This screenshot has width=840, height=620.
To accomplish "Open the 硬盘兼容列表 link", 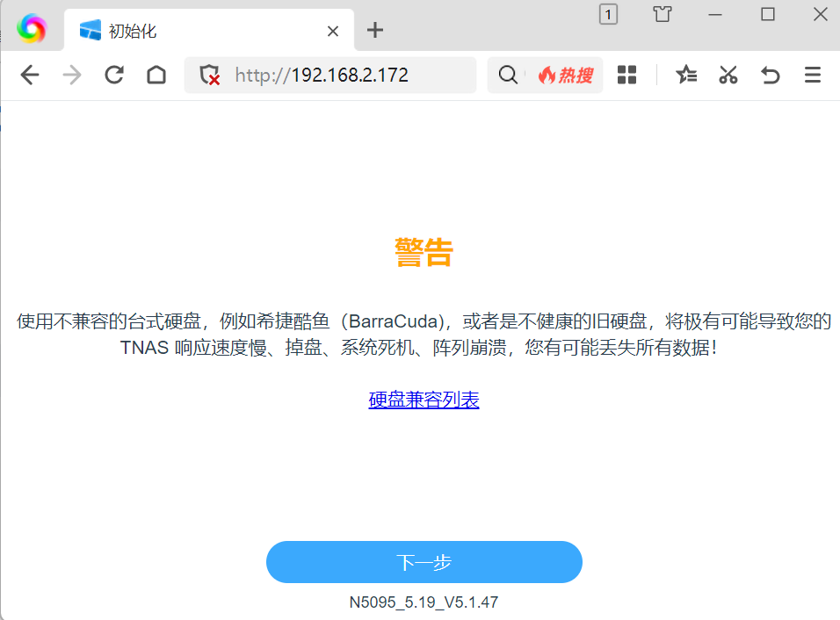I will click(424, 400).
